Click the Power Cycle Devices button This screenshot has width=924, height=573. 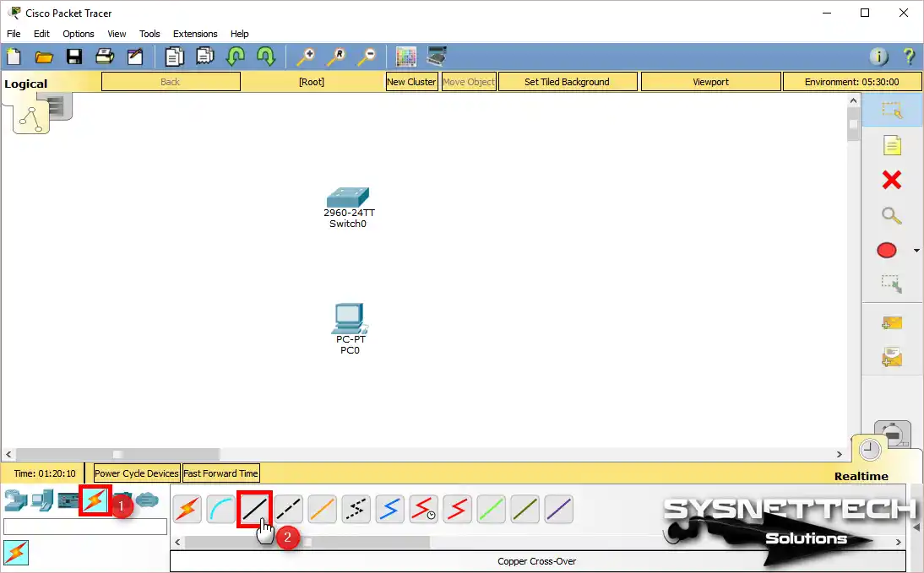[x=136, y=473]
